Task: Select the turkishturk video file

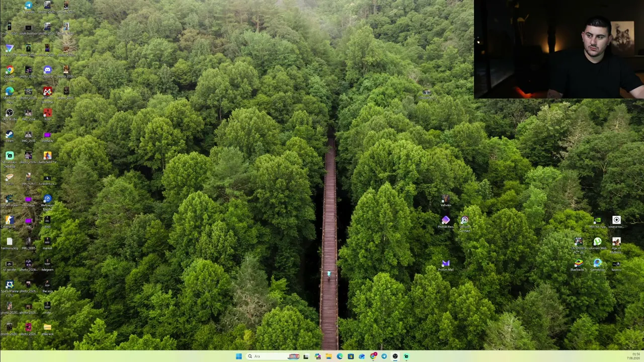Action: pyautogui.click(x=47, y=179)
